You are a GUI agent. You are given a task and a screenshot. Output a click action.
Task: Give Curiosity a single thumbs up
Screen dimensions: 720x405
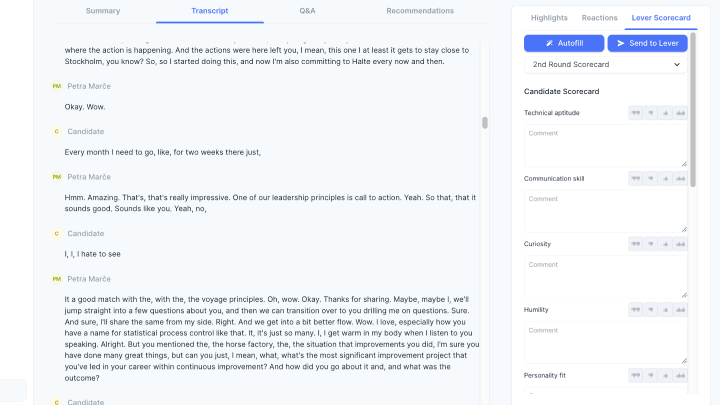666,244
